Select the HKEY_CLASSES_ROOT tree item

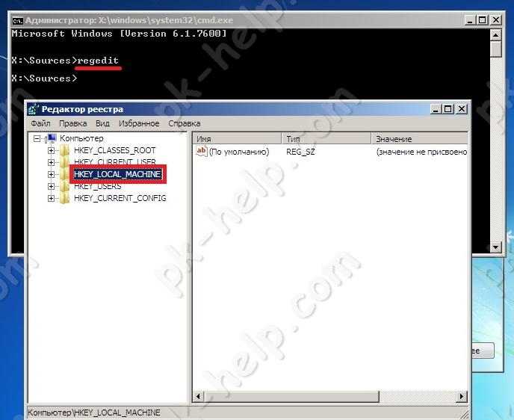(x=115, y=150)
